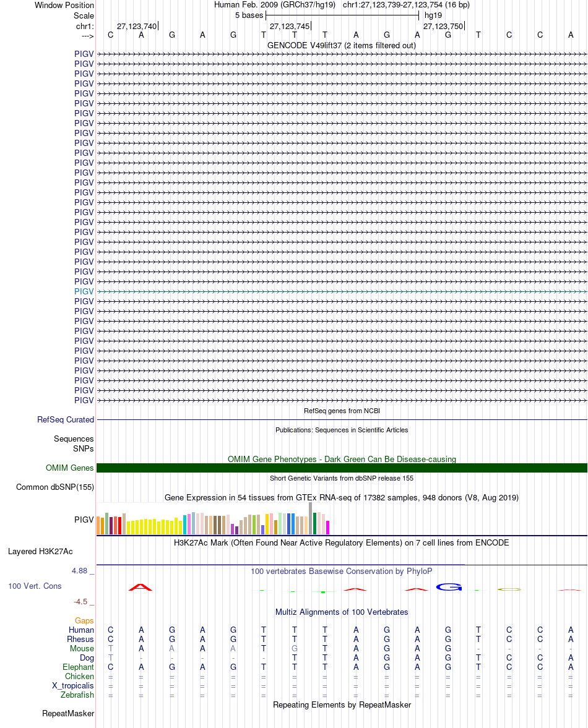Click the -4.5 conservation lower limit value
Screen dimensions: 588x728
(x=80, y=602)
